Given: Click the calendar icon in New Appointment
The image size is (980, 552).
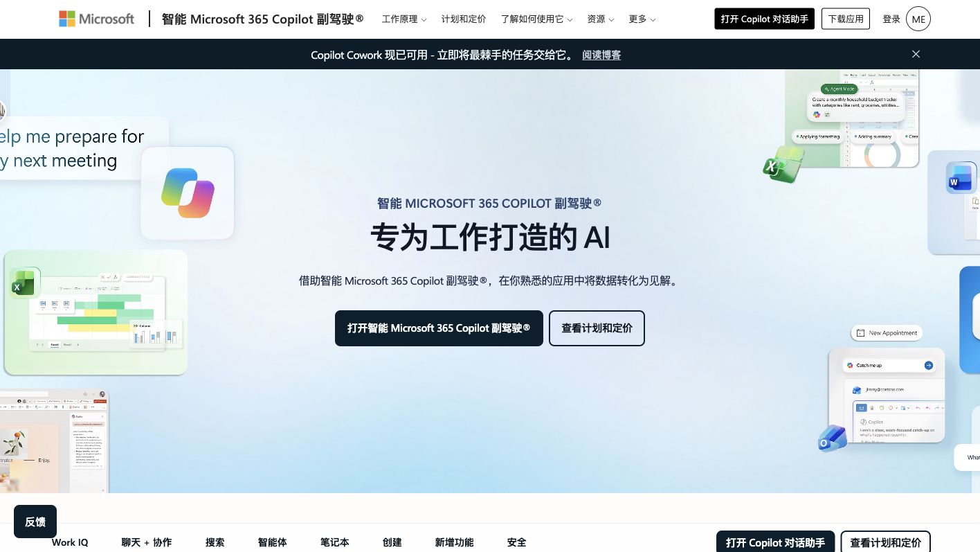Looking at the screenshot, I should tap(860, 333).
